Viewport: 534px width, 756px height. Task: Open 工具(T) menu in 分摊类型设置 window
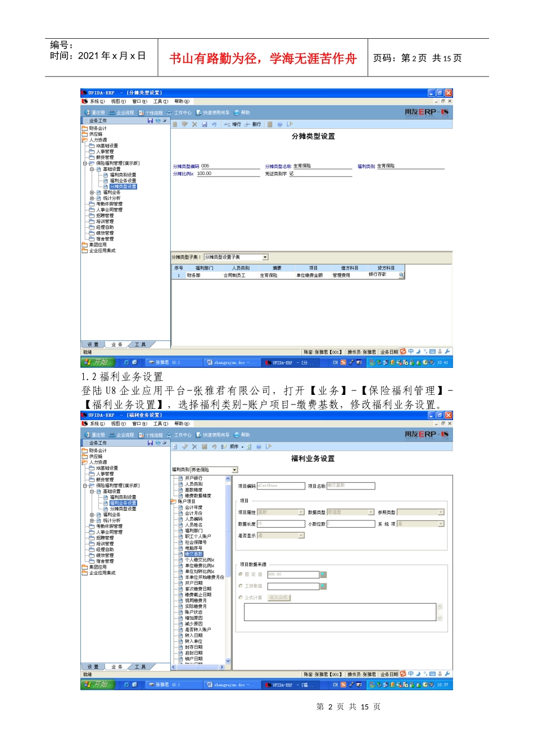click(161, 102)
